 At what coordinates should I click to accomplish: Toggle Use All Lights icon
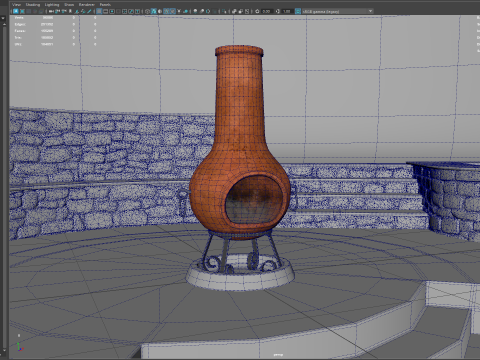[179, 11]
